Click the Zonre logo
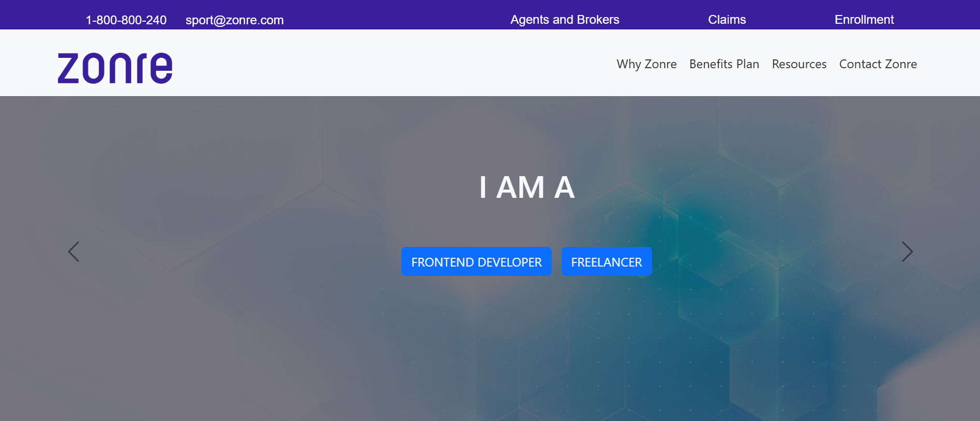The height and width of the screenshot is (421, 980). [115, 68]
